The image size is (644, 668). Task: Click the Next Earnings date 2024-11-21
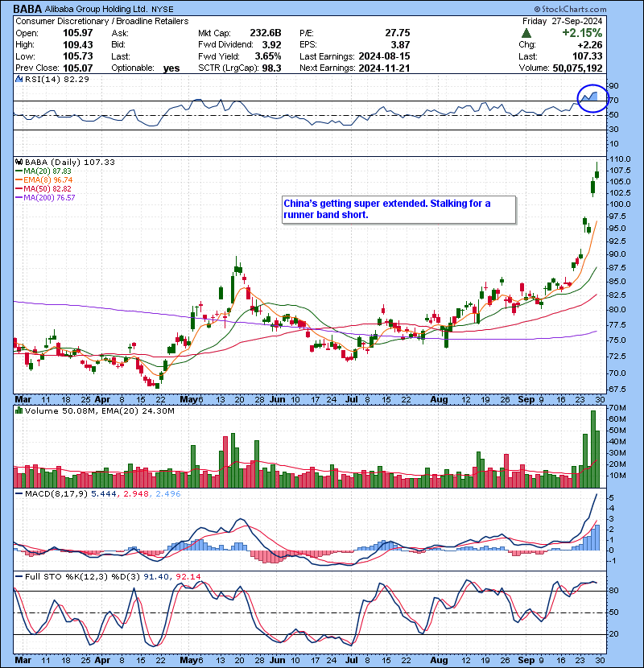[385, 68]
